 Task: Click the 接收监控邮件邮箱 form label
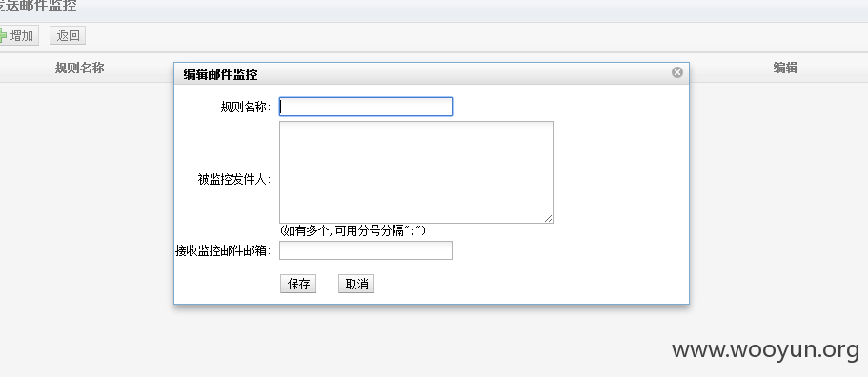[223, 251]
